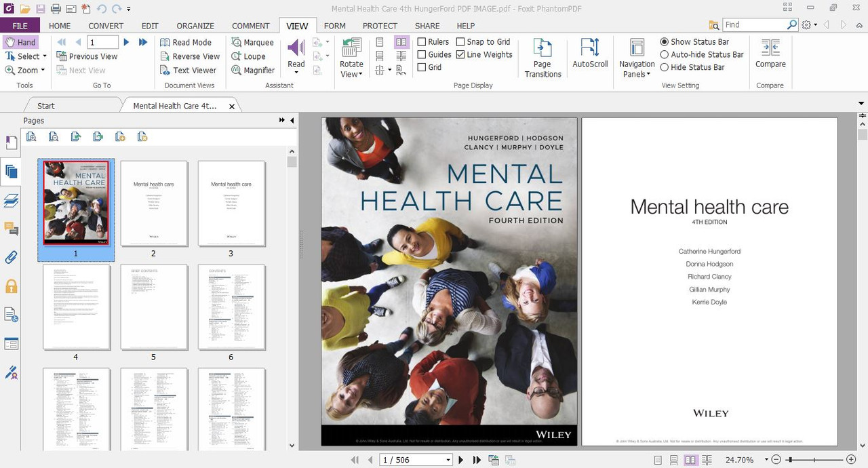The height and width of the screenshot is (468, 868).
Task: Switch to Reverse View
Action: pyautogui.click(x=190, y=56)
